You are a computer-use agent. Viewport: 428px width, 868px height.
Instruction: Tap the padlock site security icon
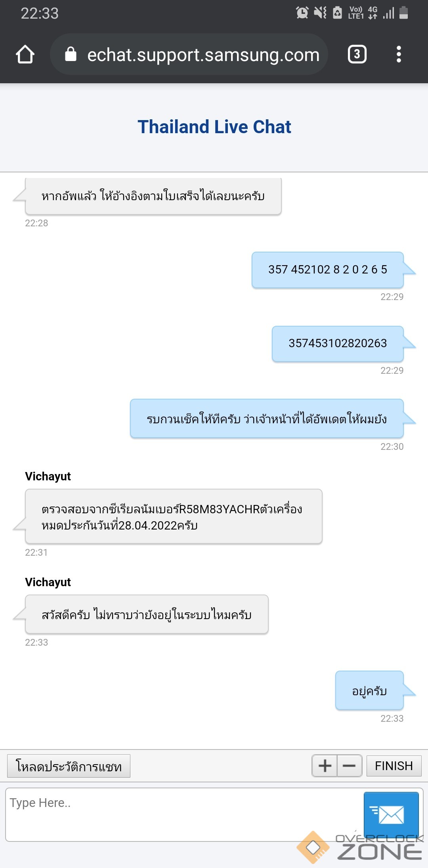71,54
